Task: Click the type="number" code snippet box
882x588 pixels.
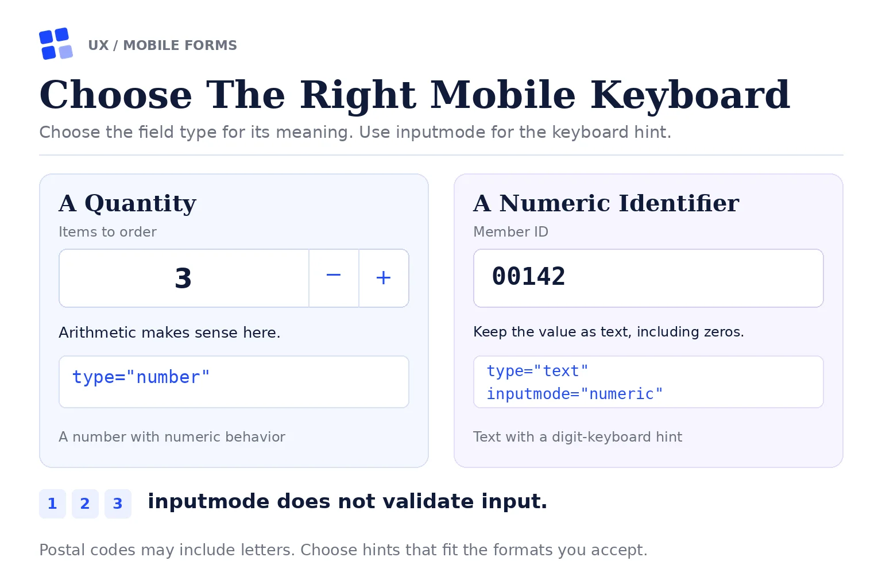Action: click(x=234, y=382)
